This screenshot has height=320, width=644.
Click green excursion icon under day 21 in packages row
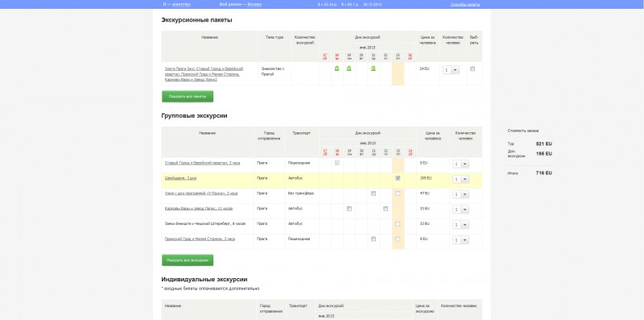pyautogui.click(x=373, y=69)
